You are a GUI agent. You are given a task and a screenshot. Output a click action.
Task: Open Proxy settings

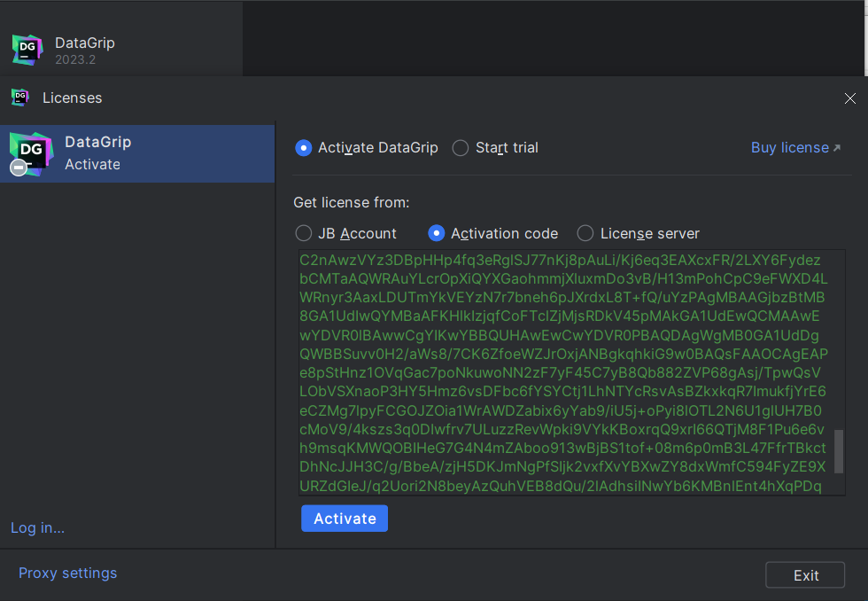tap(67, 574)
